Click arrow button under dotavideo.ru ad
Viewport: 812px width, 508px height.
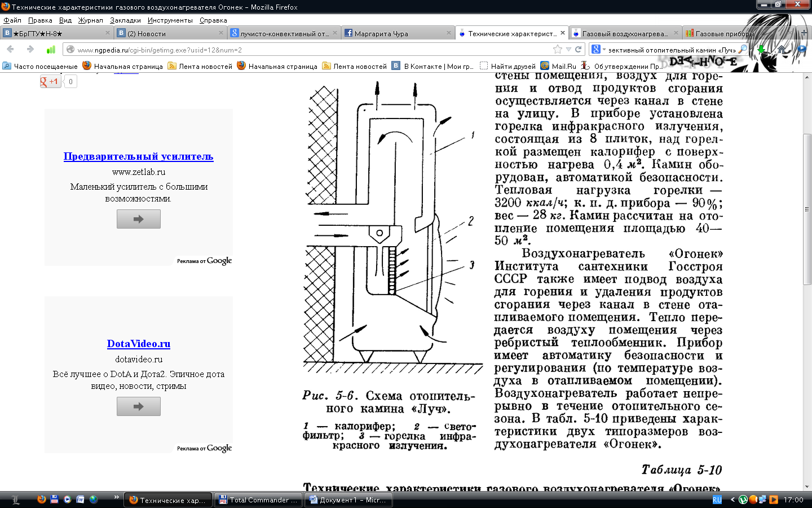pos(139,406)
